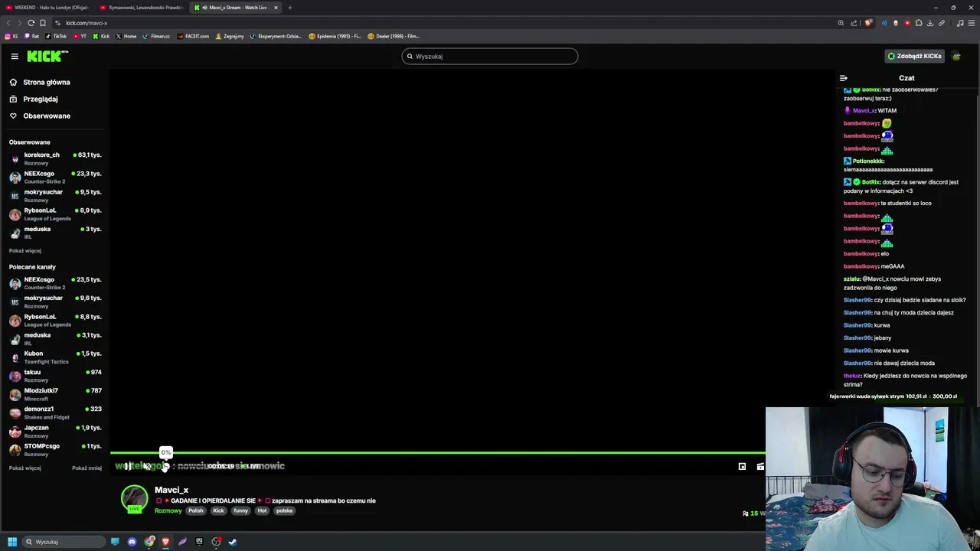Open the Epidemia (1995) bookmark

[x=335, y=36]
